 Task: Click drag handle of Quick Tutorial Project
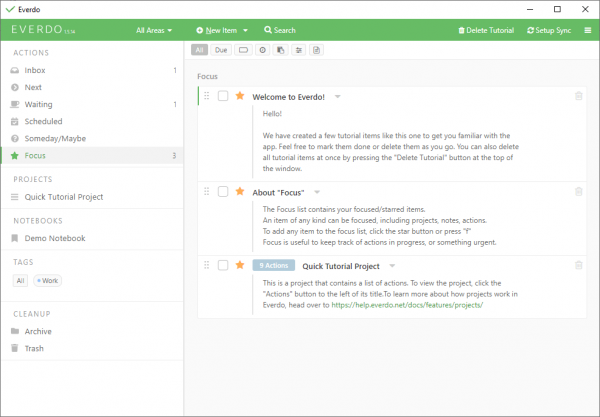pyautogui.click(x=207, y=265)
